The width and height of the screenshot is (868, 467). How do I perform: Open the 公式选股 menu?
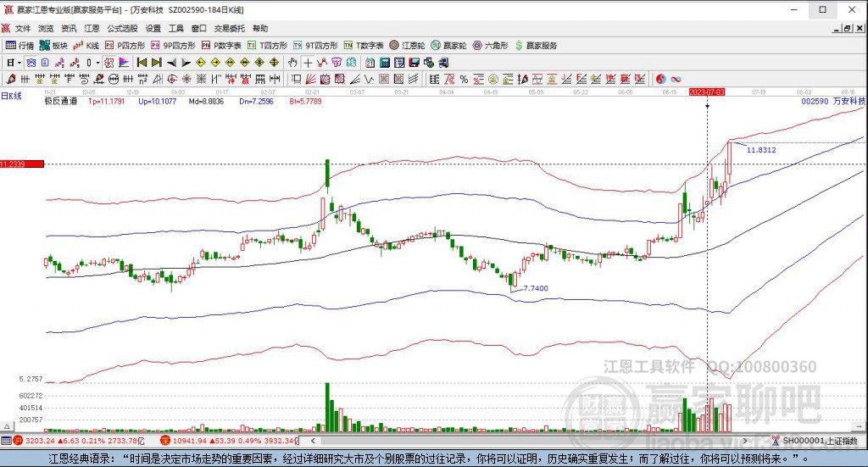122,28
